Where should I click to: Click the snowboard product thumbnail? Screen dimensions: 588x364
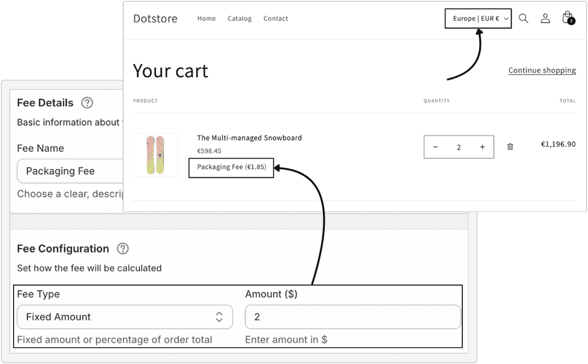click(x=155, y=154)
